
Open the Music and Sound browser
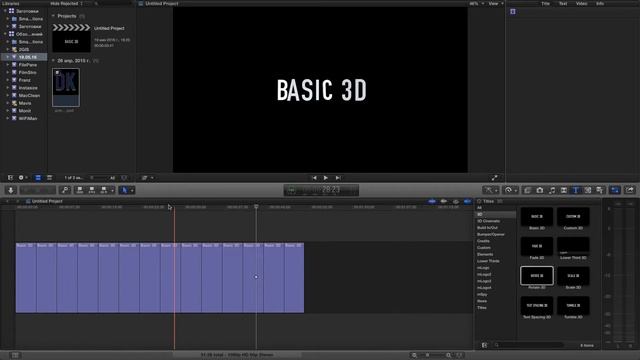pos(552,190)
